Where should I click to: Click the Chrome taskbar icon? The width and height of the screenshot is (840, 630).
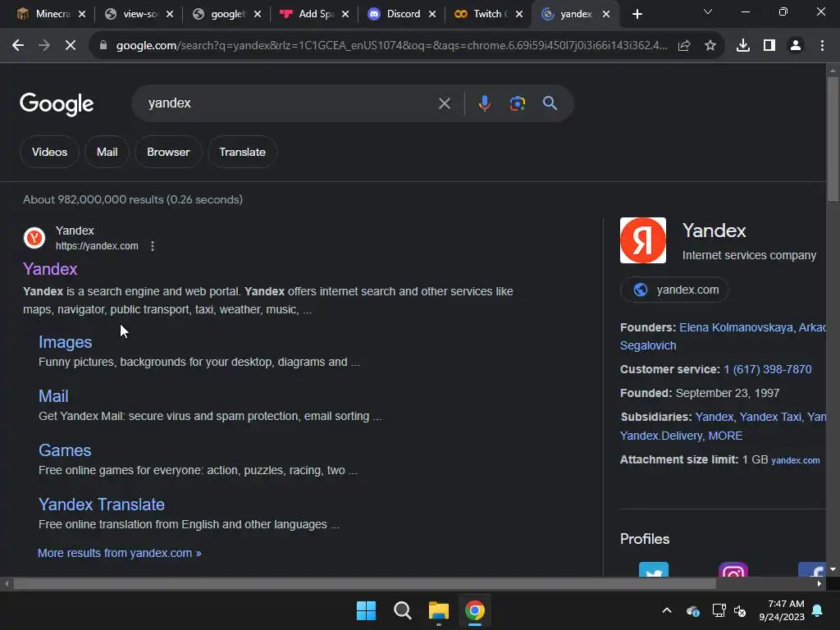point(475,610)
